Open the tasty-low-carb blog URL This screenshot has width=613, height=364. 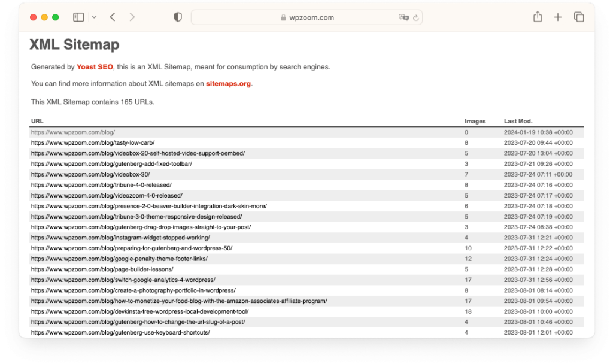[93, 142]
